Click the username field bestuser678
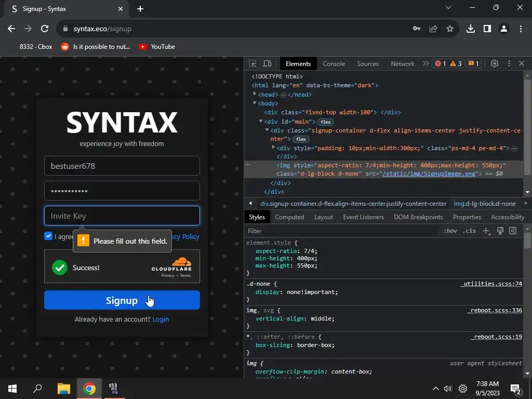The image size is (532, 399). (122, 166)
